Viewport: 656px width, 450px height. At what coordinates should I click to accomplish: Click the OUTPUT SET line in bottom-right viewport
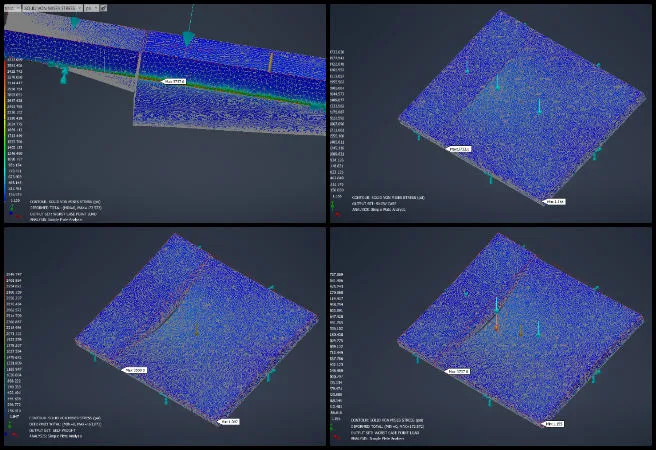coord(385,432)
